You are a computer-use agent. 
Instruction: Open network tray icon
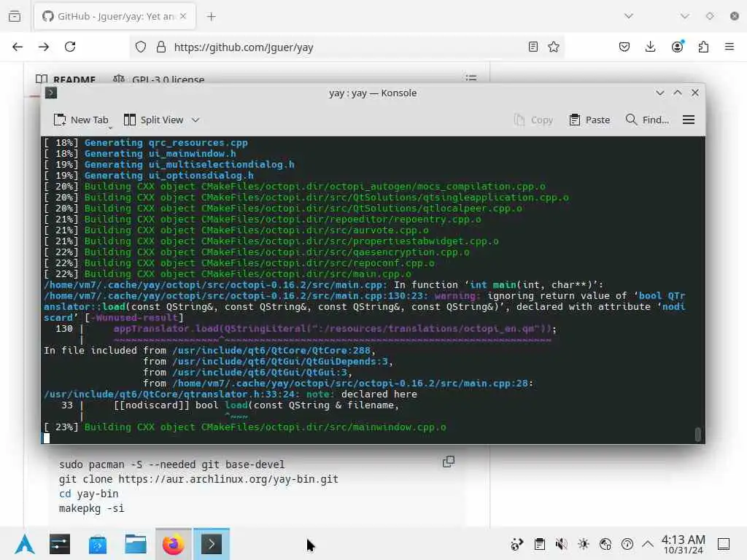click(x=605, y=544)
